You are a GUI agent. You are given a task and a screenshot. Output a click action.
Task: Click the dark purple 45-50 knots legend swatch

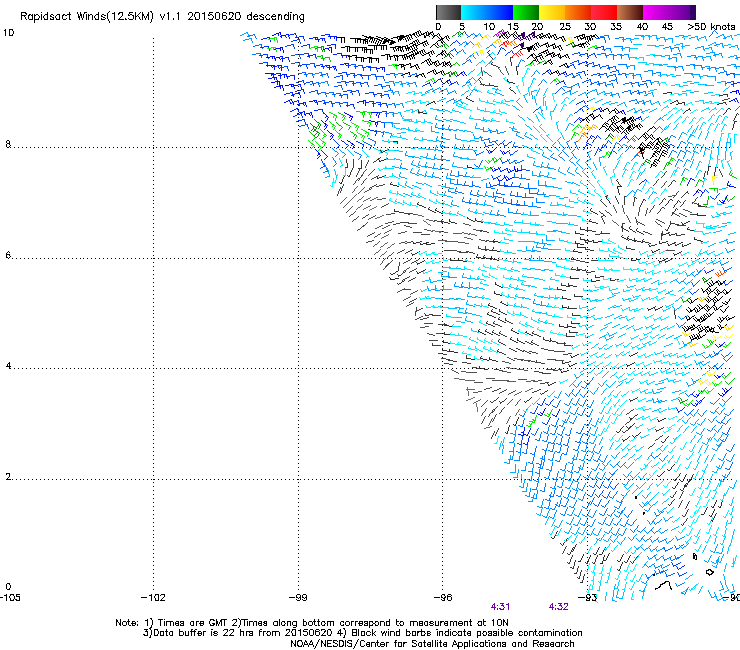pyautogui.click(x=682, y=12)
